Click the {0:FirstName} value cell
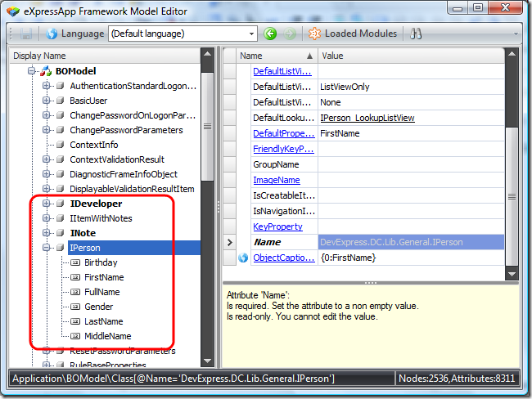 point(411,258)
